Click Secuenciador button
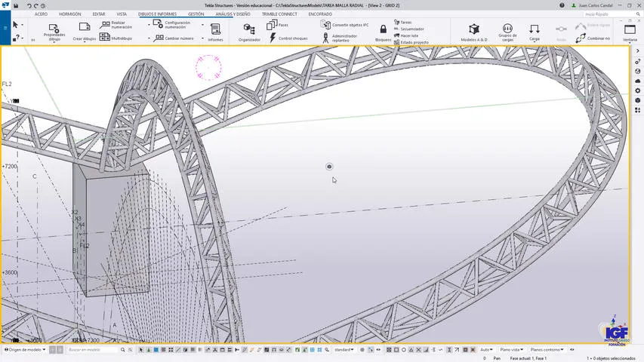644x362 pixels. point(409,29)
